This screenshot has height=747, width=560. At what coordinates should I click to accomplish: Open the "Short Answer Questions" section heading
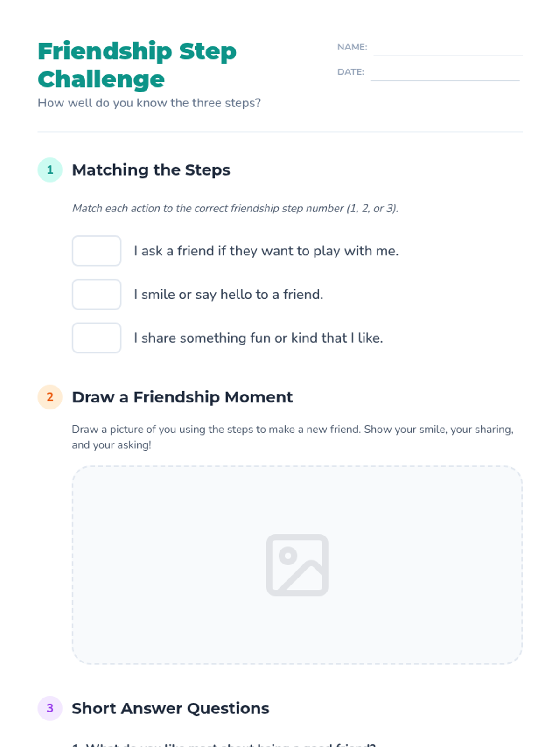point(170,708)
